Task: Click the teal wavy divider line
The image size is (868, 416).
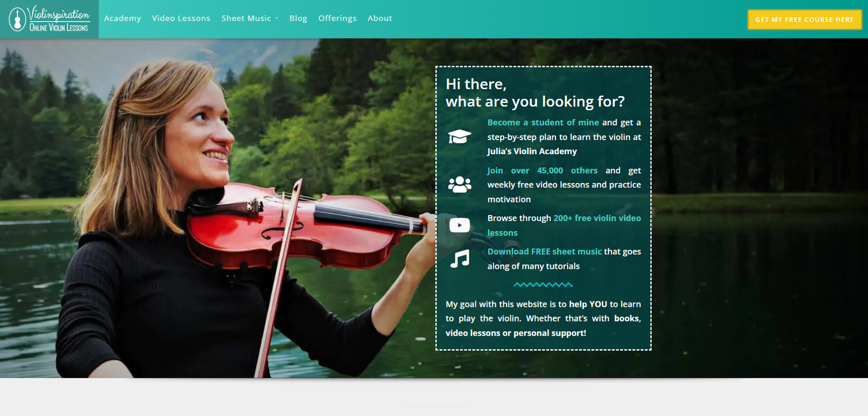Action: pyautogui.click(x=543, y=285)
